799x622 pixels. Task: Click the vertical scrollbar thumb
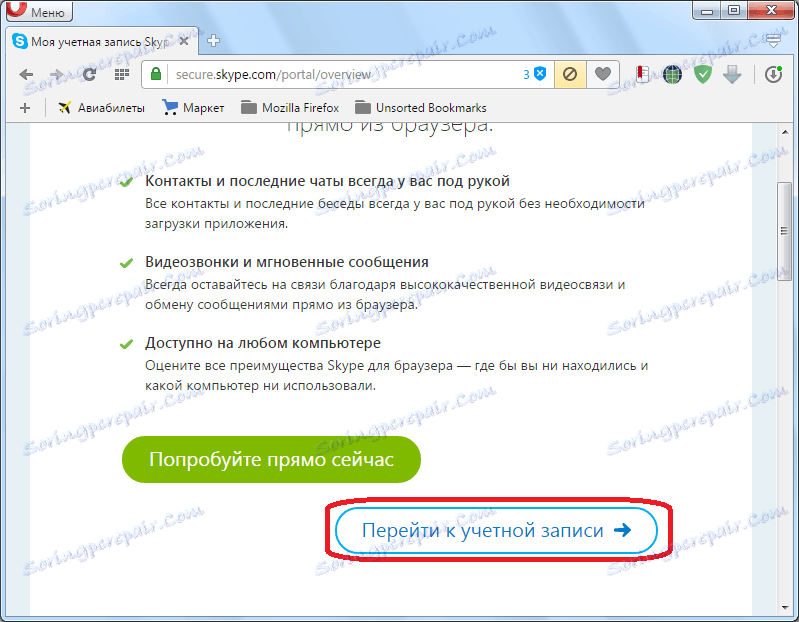tap(785, 231)
